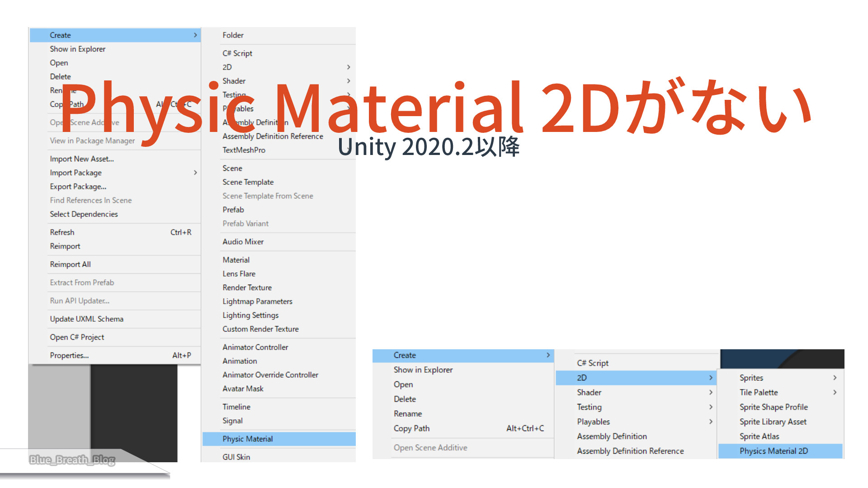Select Assembly Definition Reference in left submenu
This screenshot has width=868, height=488.
click(x=273, y=136)
